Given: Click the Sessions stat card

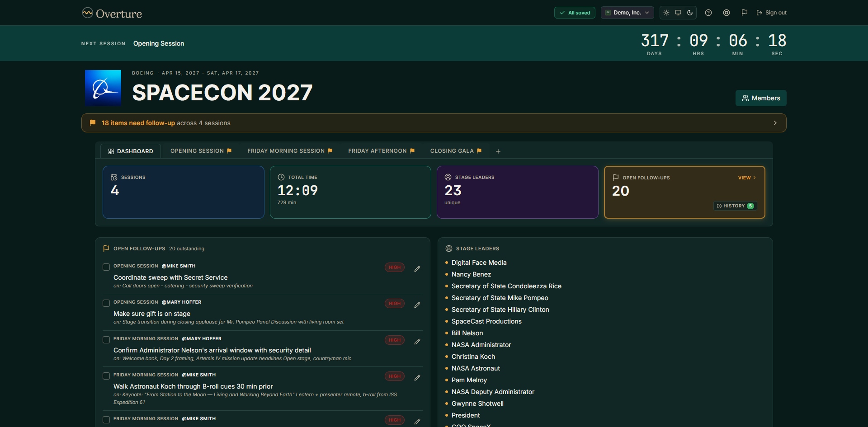Looking at the screenshot, I should coord(184,192).
